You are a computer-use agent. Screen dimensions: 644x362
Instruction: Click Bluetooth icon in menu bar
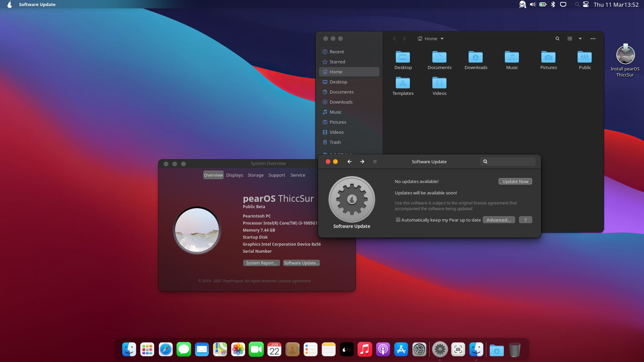click(x=553, y=4)
